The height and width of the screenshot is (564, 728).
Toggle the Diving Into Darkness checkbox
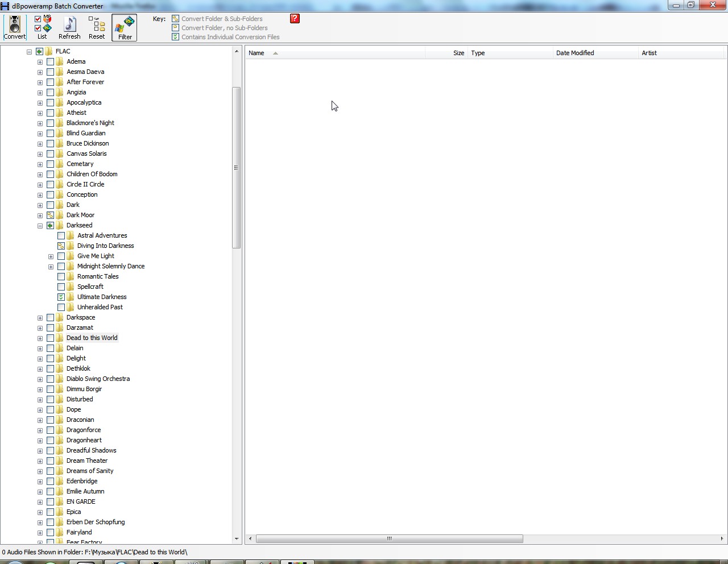[x=61, y=246]
